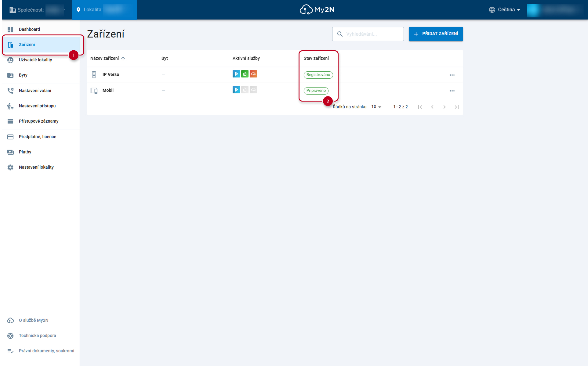
Task: Open the Technická podpora link
Action: coord(37,335)
